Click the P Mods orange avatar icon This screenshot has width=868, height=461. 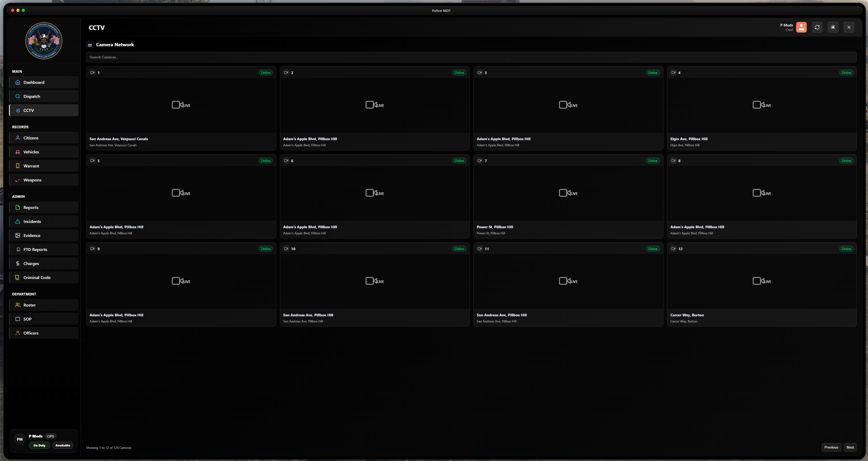801,27
